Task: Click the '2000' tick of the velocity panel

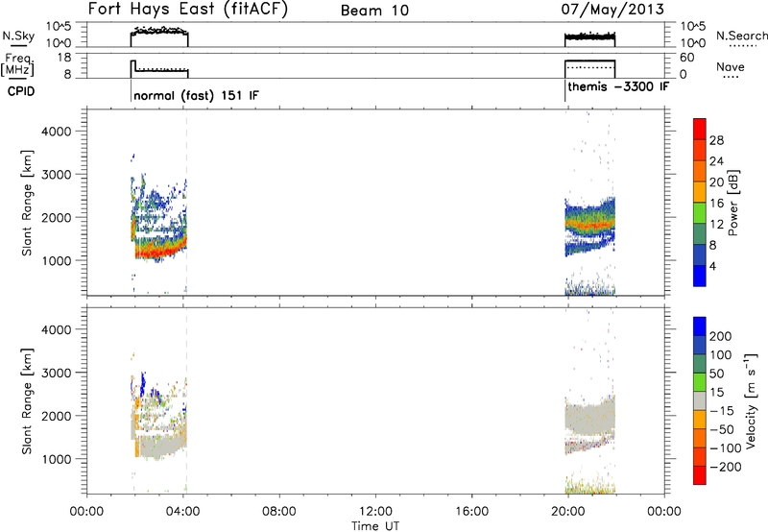Action: click(x=57, y=416)
